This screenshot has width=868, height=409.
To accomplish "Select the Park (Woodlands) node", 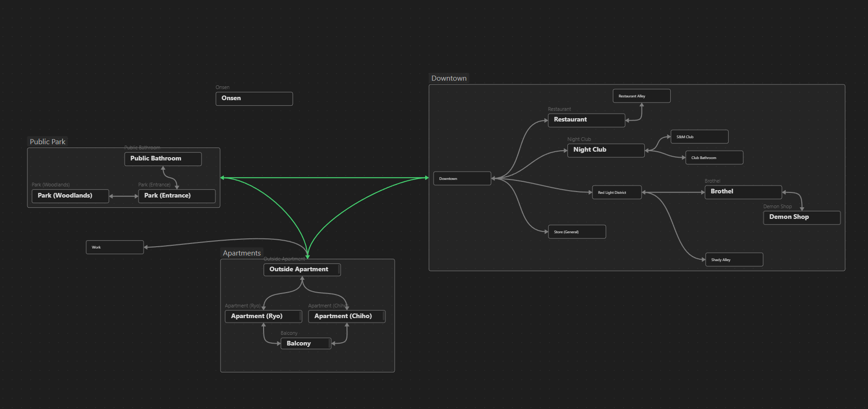I will (70, 196).
